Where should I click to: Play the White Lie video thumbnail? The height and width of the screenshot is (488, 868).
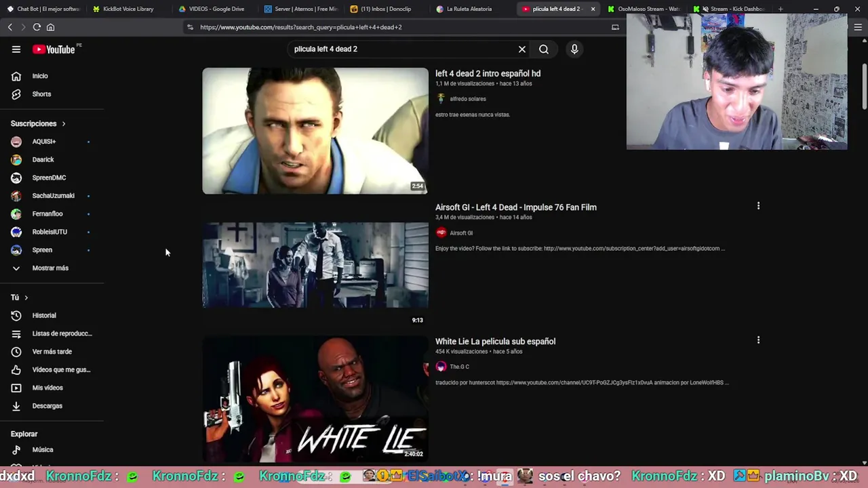pyautogui.click(x=315, y=399)
